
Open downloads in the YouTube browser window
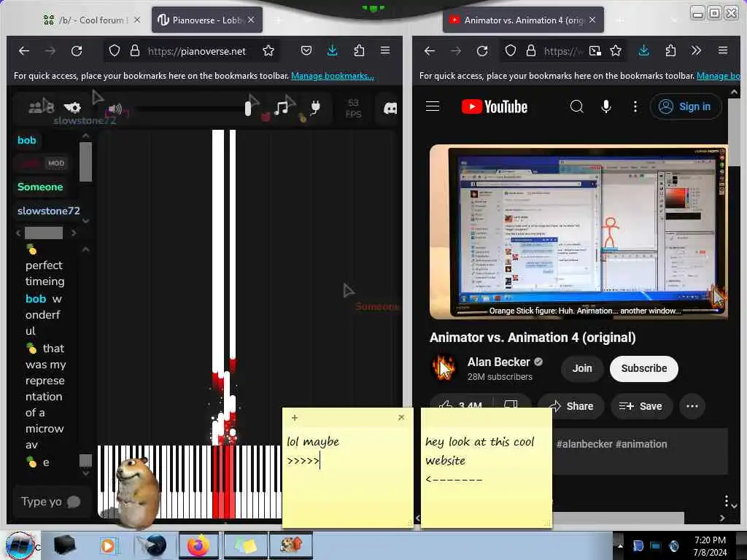click(x=644, y=50)
